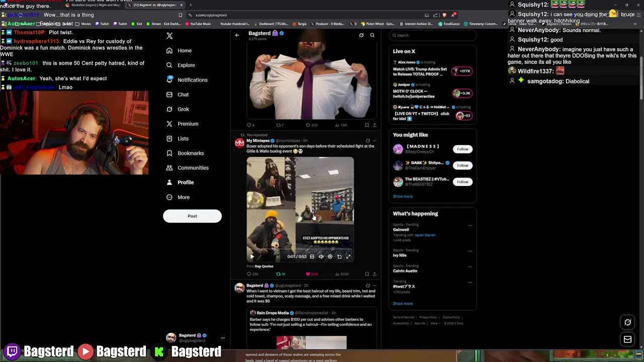Open the menu on Bagsterd Vietnam haircut post
Screen dimensions: 644x362
tap(374, 286)
